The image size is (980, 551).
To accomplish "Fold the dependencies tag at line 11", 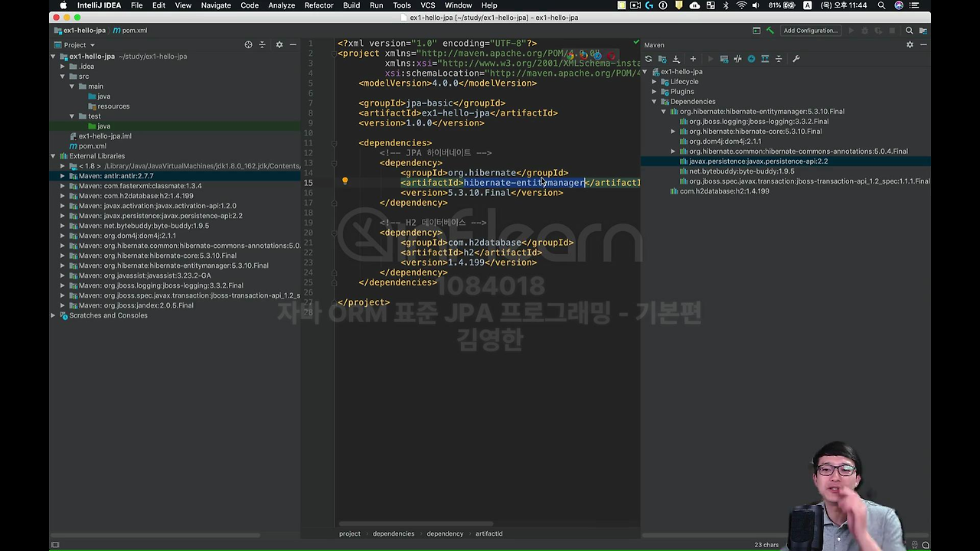I will click(x=335, y=143).
